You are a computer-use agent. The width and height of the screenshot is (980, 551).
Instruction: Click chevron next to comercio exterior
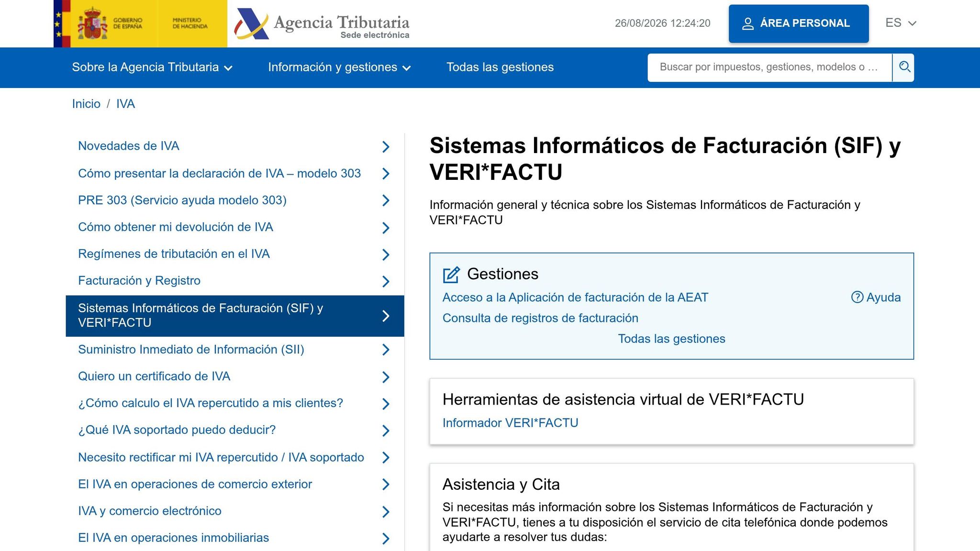[386, 485]
